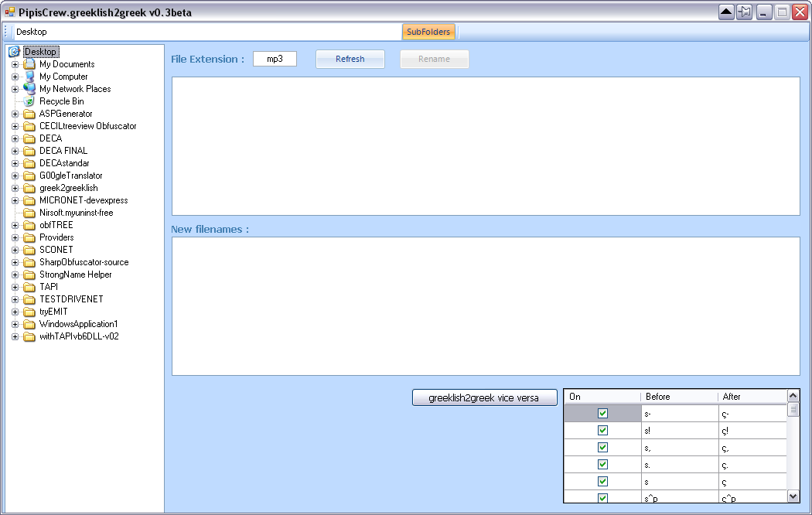Click the Desktop root icon in the tree
The height and width of the screenshot is (515, 812).
14,52
